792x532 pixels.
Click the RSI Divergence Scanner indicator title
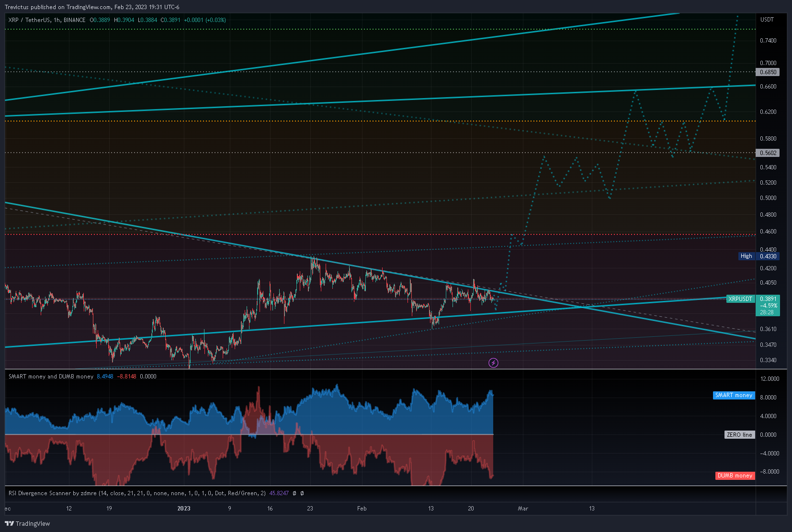pyautogui.click(x=137, y=493)
